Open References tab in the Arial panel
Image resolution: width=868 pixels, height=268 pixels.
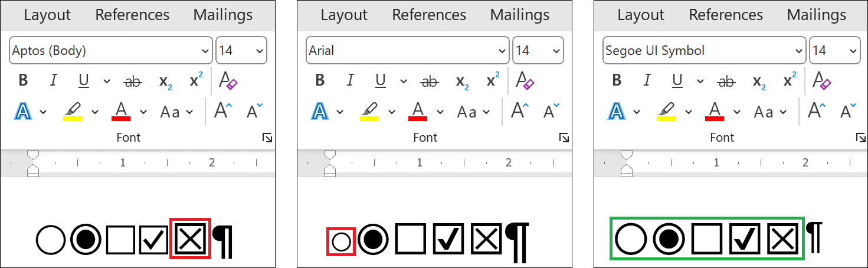click(429, 15)
